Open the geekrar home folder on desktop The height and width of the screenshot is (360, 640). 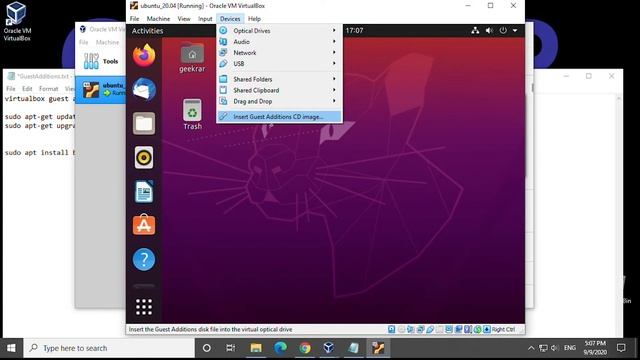click(192, 58)
